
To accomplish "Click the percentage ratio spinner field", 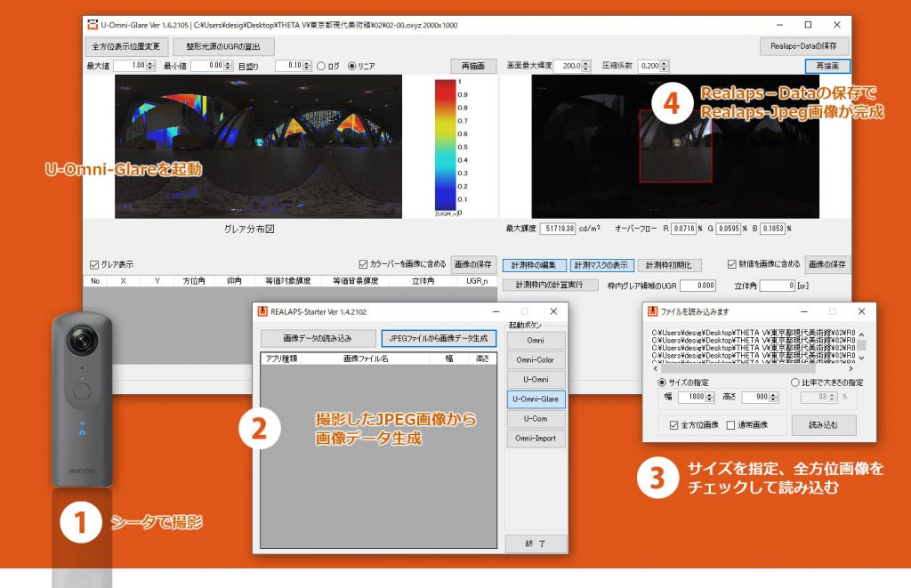I will [x=818, y=398].
